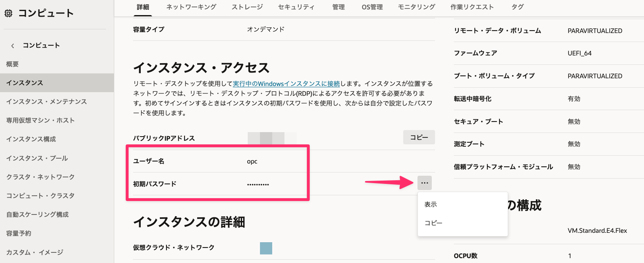Open 専用仮想マシン・ホスト in sidebar
Image resolution: width=644 pixels, height=263 pixels.
(x=40, y=120)
